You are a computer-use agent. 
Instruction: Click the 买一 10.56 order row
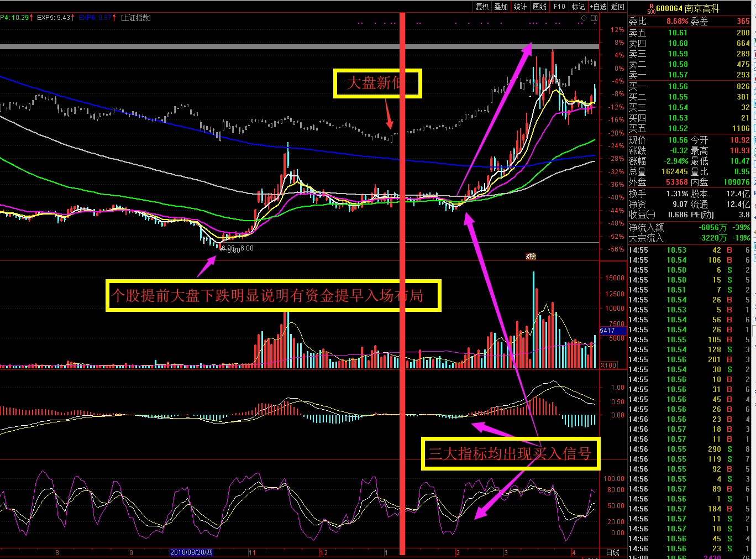pyautogui.click(x=689, y=86)
